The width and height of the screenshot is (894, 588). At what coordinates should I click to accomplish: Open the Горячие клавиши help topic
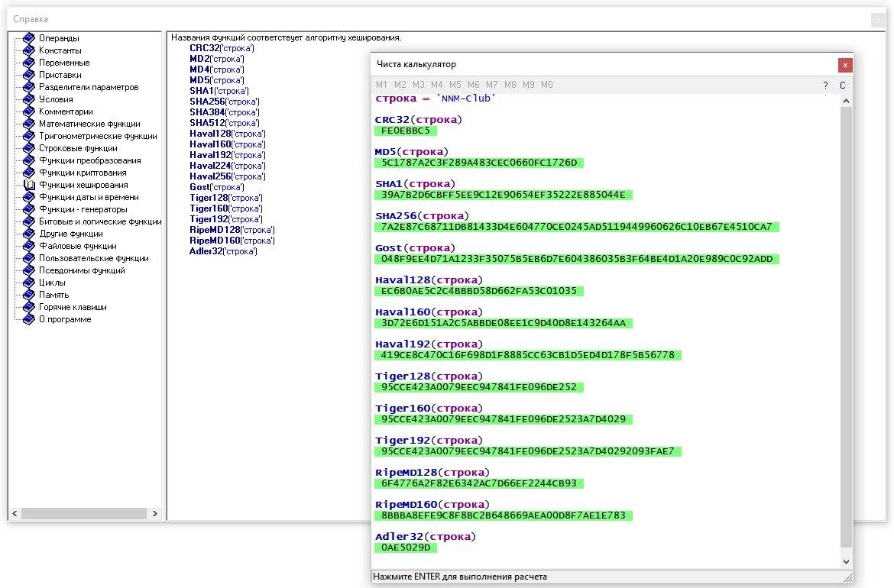(73, 307)
